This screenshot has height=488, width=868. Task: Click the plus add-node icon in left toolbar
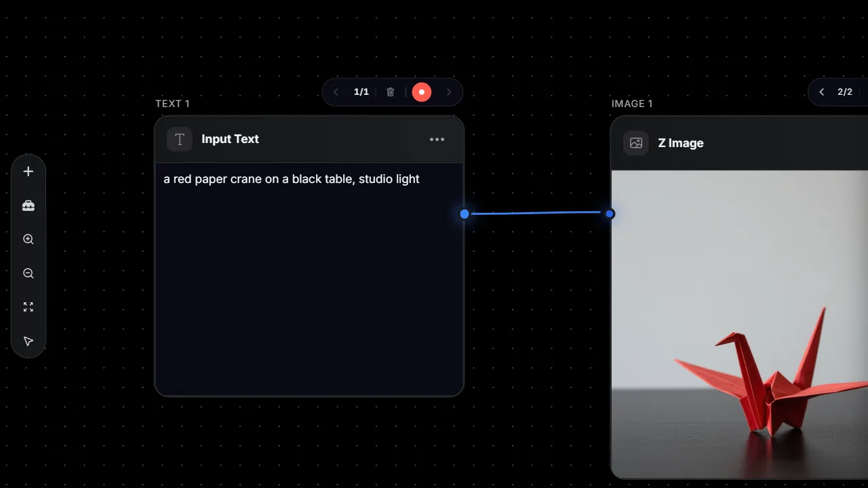[28, 171]
